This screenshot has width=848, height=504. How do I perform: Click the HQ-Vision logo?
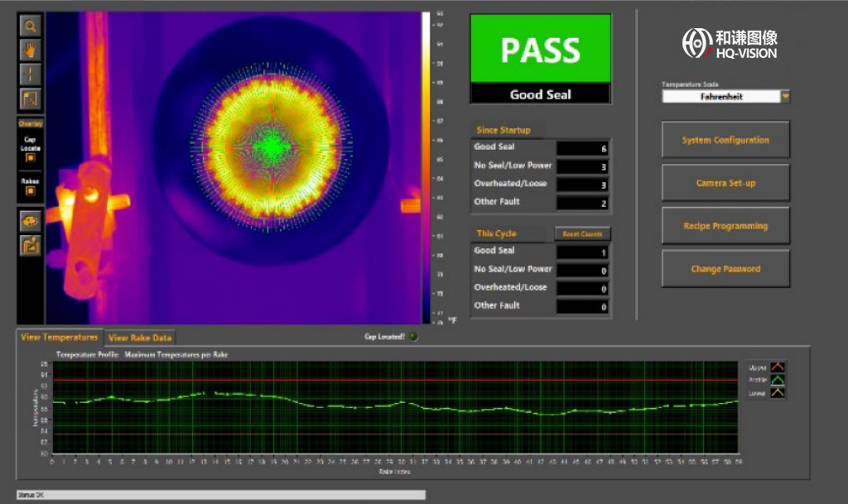730,43
